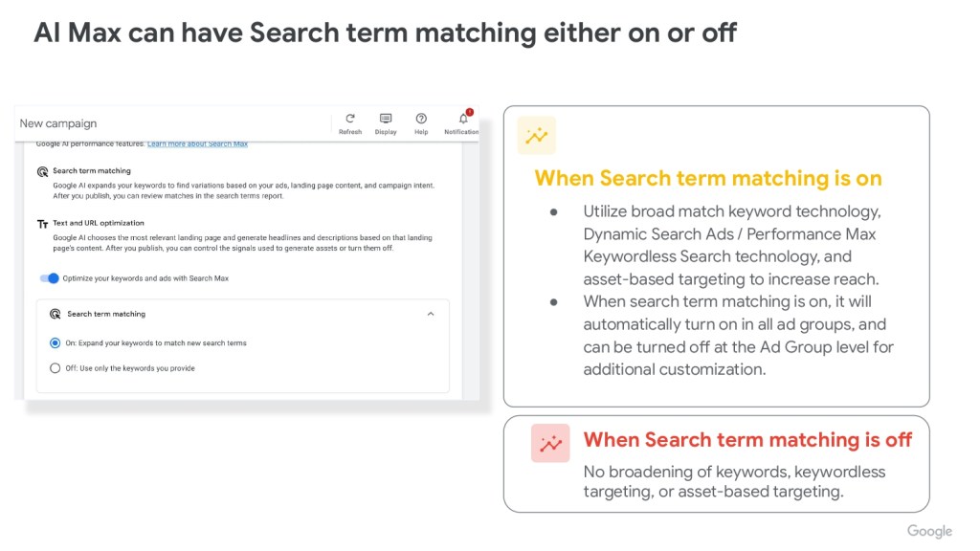Click the New campaign title
The image size is (980, 551).
tap(58, 123)
